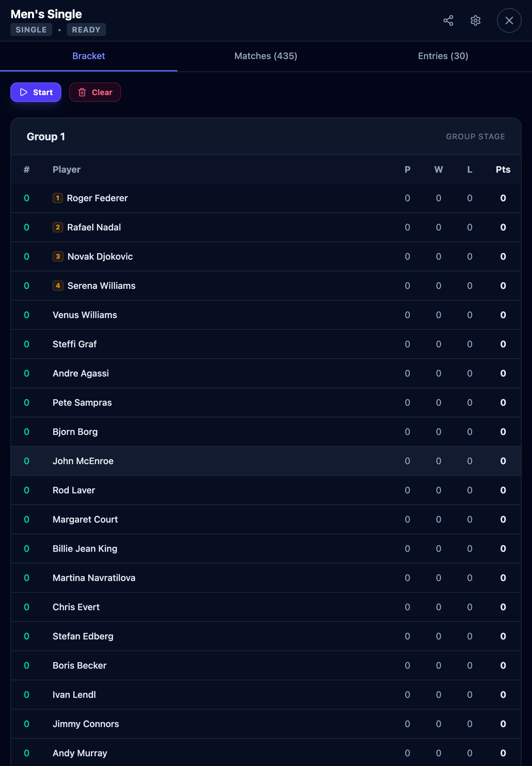Click seed badge 4 next to Serena Williams
The height and width of the screenshot is (766, 532).
pos(58,285)
